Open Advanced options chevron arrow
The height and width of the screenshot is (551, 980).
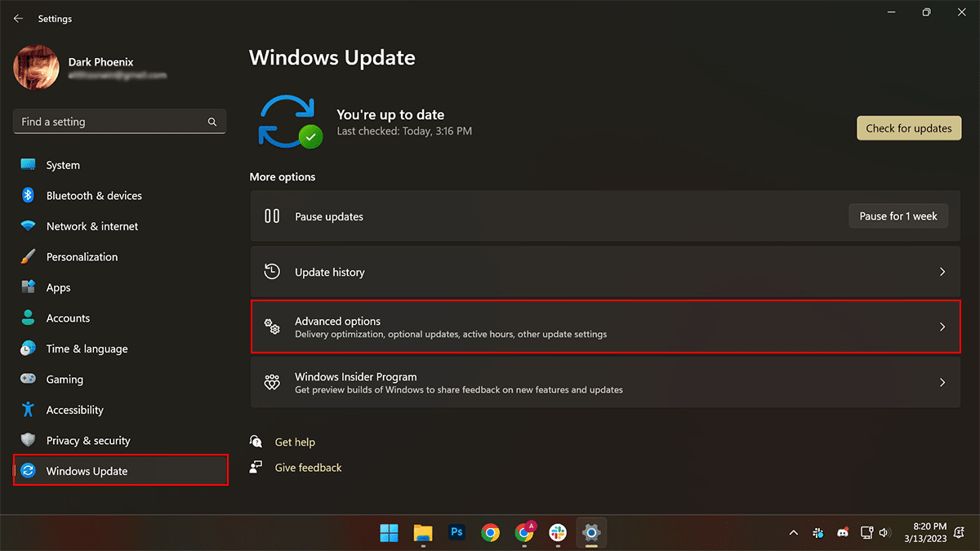click(x=942, y=327)
